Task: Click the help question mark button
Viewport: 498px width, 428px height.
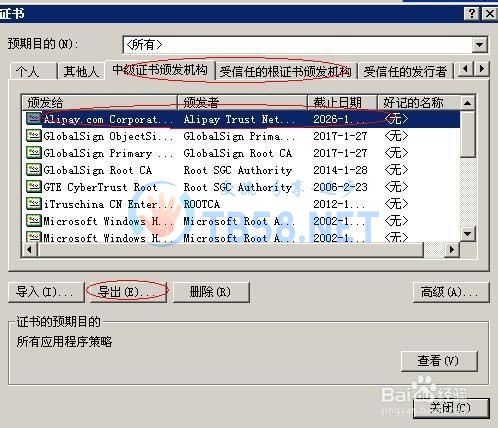Action: click(x=471, y=14)
